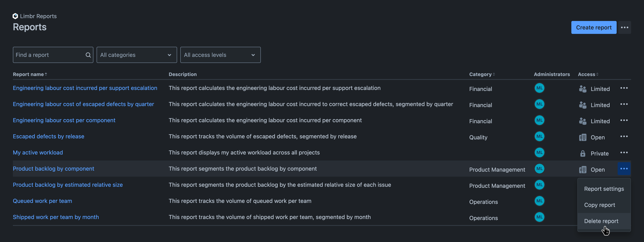Click ML avatar in Escaped defects by release row

pos(539,136)
